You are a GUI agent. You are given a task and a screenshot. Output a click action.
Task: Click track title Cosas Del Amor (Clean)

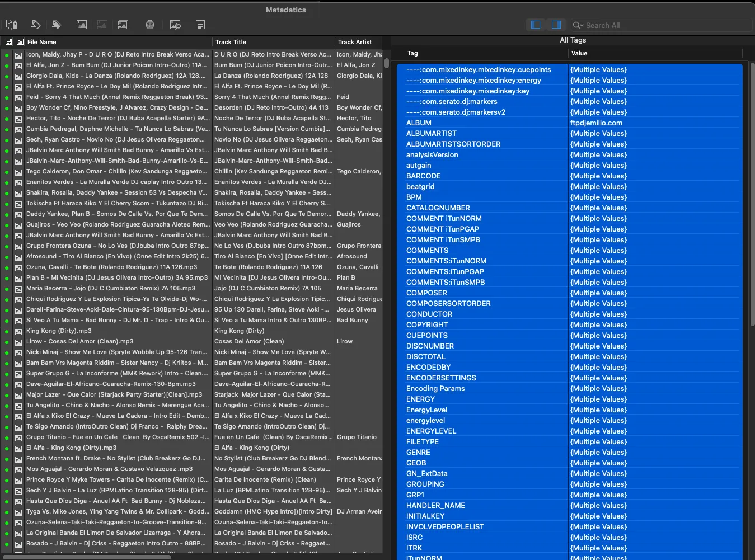pyautogui.click(x=249, y=342)
